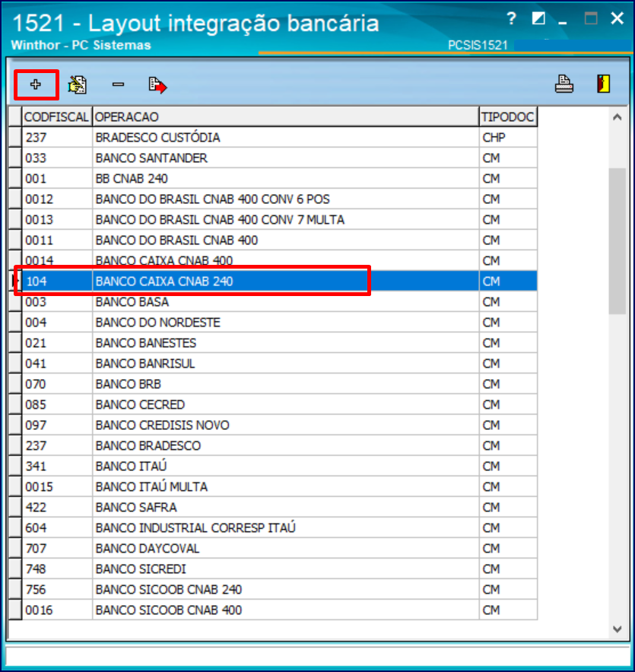The width and height of the screenshot is (635, 672).
Task: Click the row selector beside BANCO BASA
Action: [x=15, y=301]
